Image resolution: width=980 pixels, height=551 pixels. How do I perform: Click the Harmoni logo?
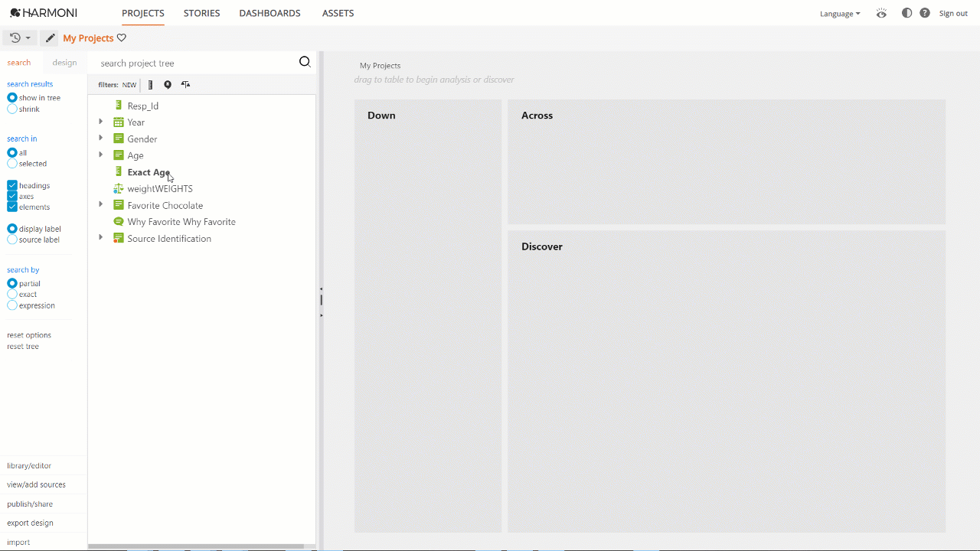[x=43, y=13]
